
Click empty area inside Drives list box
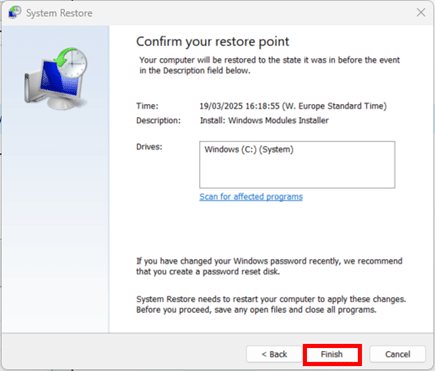[297, 173]
